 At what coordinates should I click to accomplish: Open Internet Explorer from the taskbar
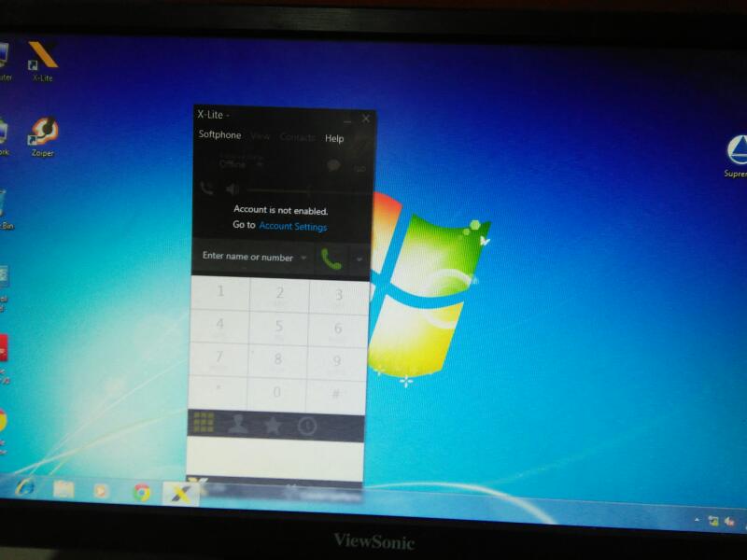point(25,488)
